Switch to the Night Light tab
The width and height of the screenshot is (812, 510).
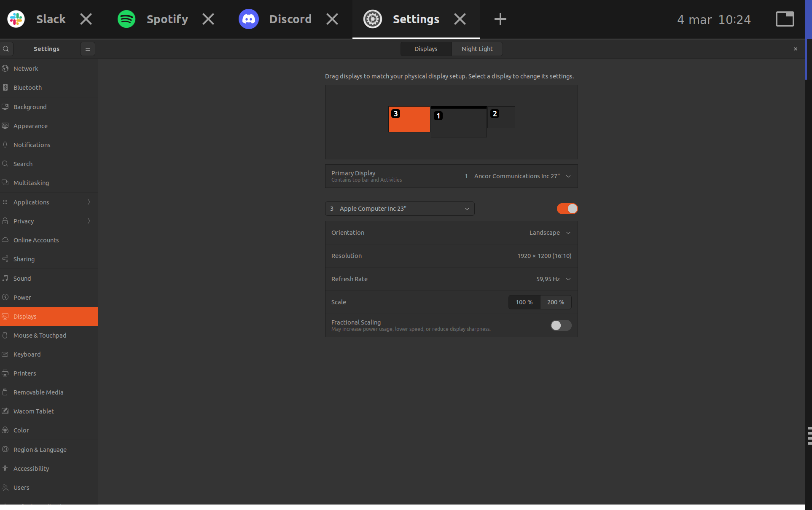click(x=477, y=49)
